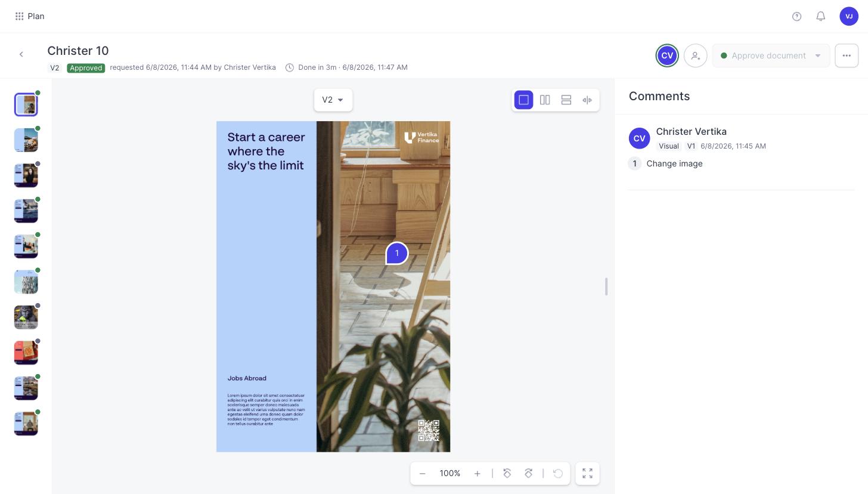Click the Christer 10 document title
Screen dimensions: 868x494
78,51
